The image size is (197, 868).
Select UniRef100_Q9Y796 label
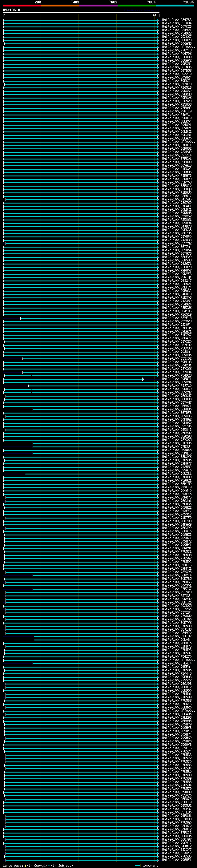point(177,426)
